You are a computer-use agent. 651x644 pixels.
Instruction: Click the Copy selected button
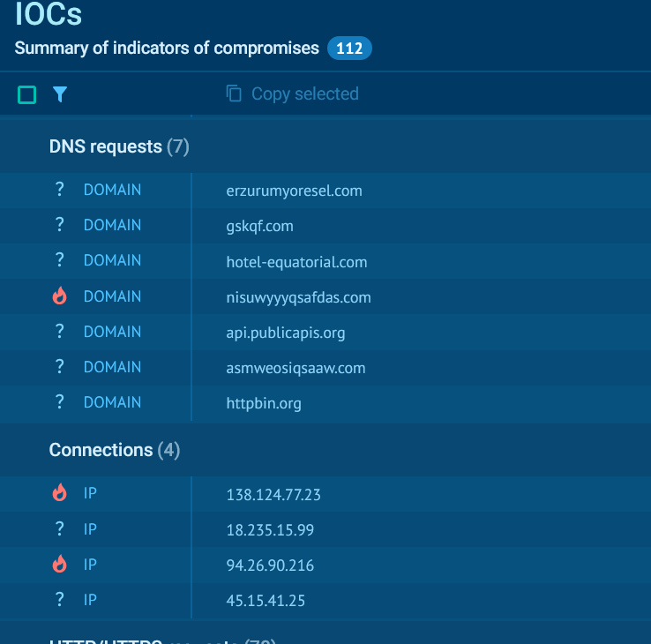pos(292,94)
